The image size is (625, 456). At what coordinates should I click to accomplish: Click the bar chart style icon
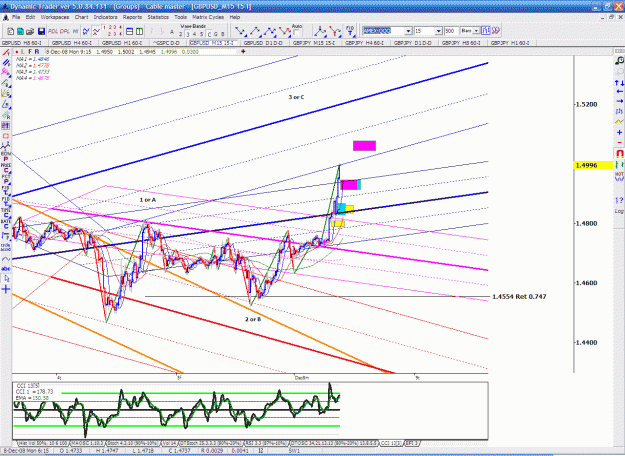pyautogui.click(x=485, y=31)
